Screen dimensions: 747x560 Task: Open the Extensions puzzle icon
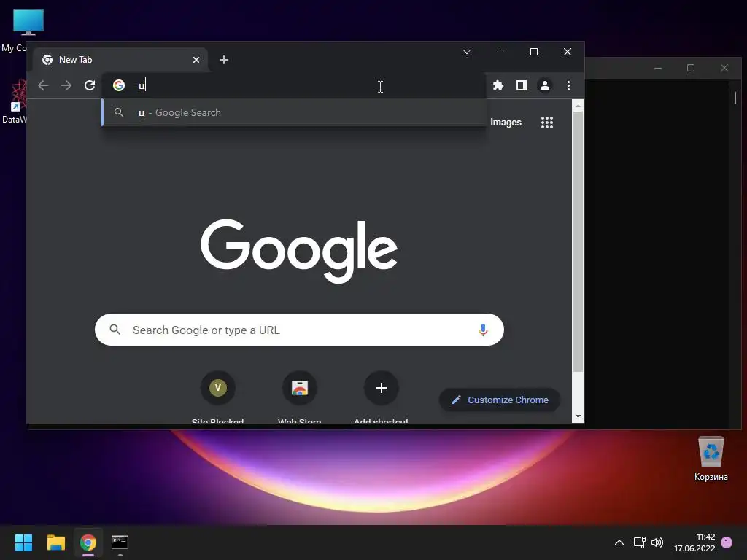tap(498, 85)
